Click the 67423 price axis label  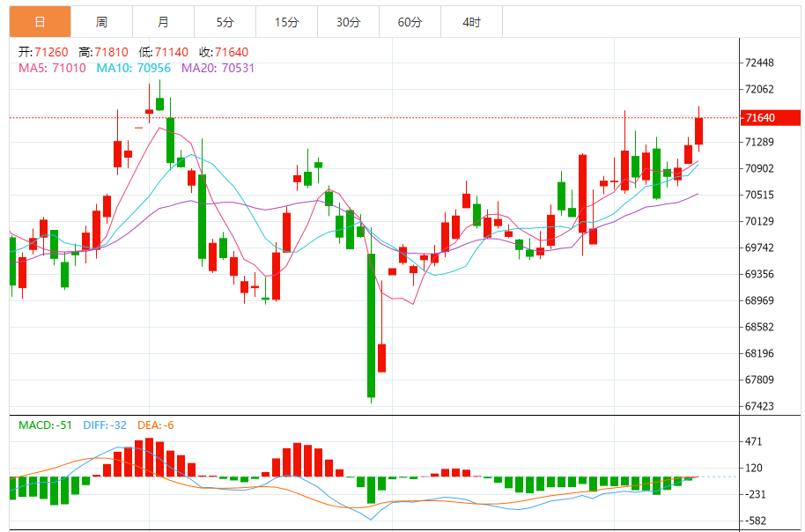(x=759, y=406)
